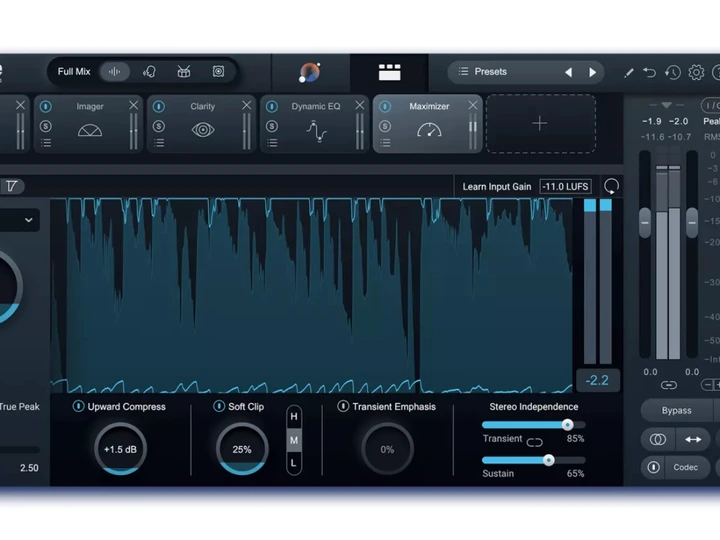Screen dimensions: 720x540
Task: Select the Clarity module
Action: point(202,123)
